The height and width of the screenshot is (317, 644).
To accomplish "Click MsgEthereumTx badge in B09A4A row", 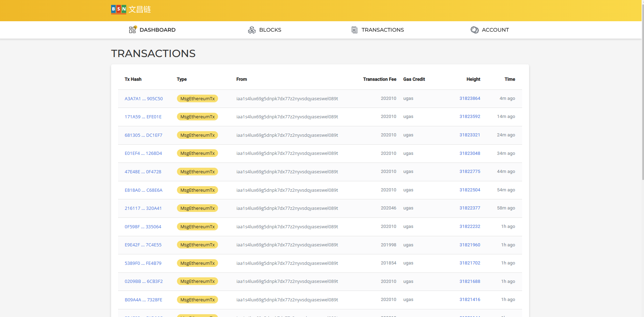I will pos(197,300).
